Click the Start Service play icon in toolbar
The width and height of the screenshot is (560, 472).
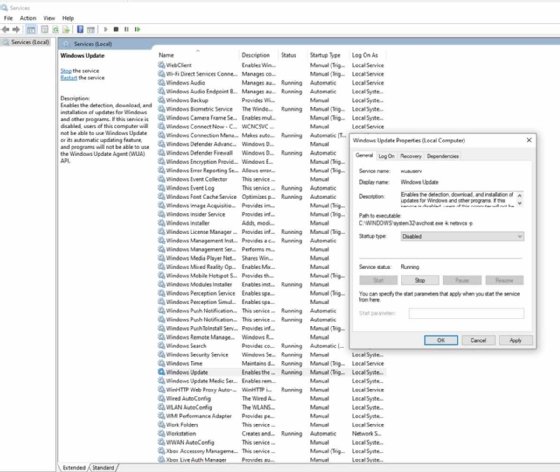tap(105, 29)
